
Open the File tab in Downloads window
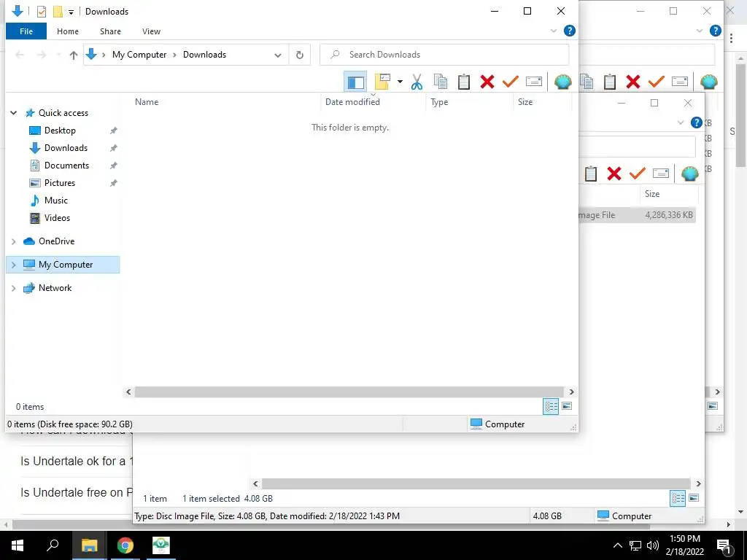(26, 31)
